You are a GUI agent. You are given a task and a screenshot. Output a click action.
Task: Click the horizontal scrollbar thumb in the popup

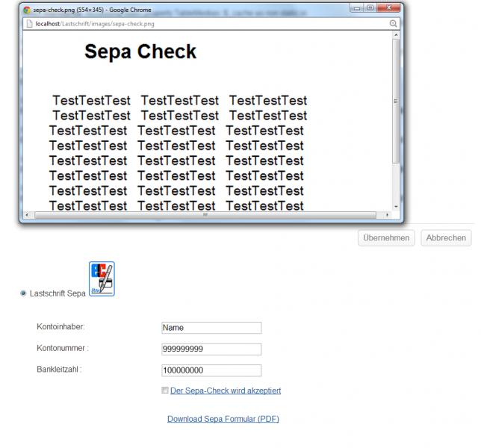coord(205,214)
